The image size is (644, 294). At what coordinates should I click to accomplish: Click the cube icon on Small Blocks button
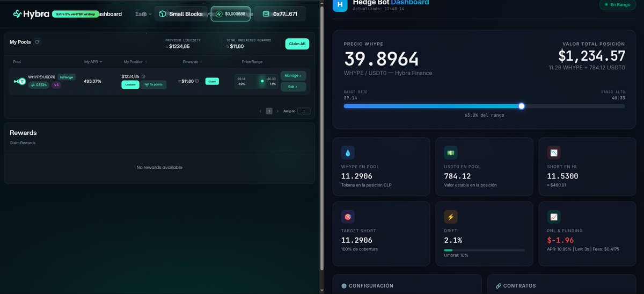pyautogui.click(x=162, y=14)
